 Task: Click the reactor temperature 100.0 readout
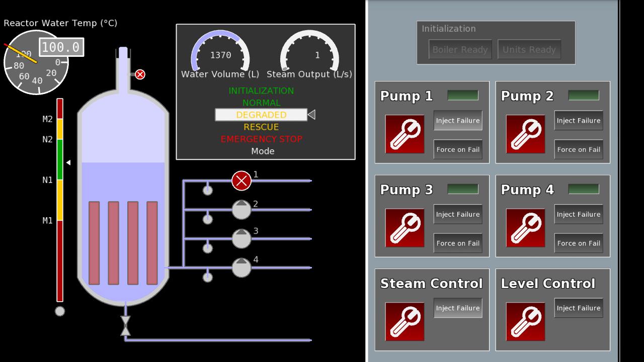[61, 47]
